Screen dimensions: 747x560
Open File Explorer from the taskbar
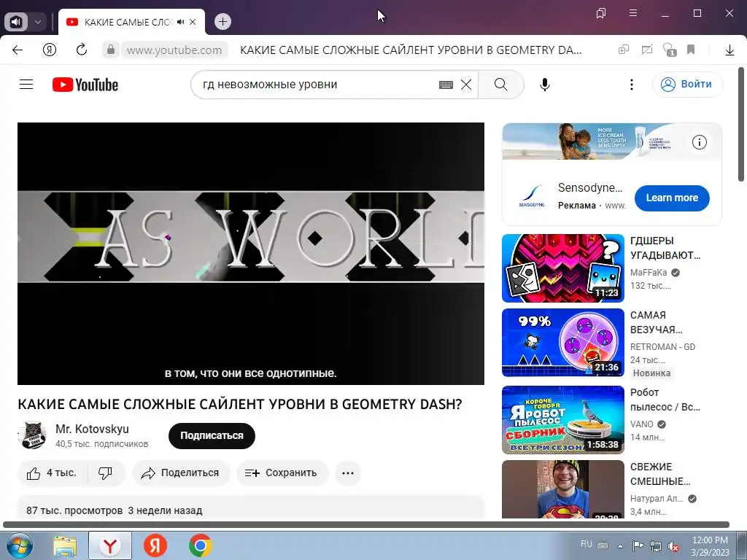65,546
